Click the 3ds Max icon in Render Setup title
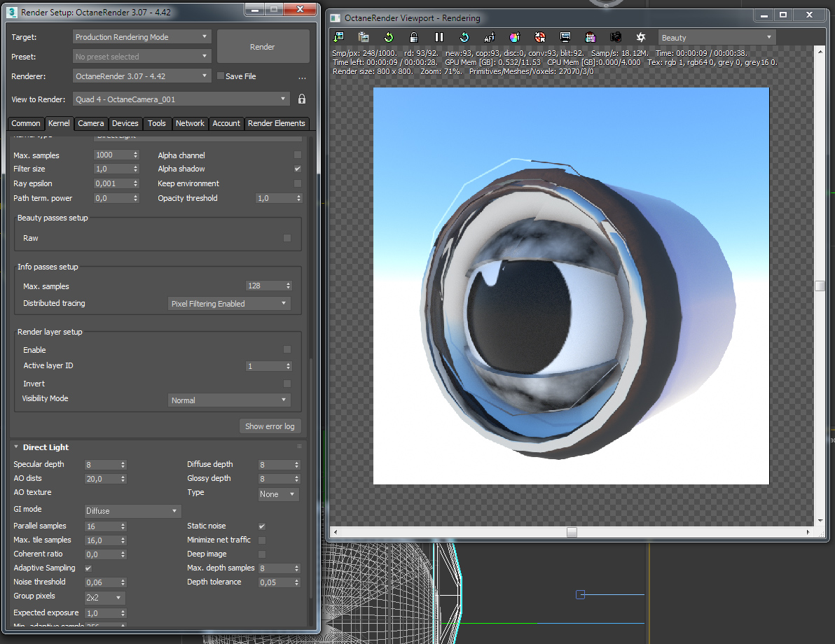 coord(12,12)
